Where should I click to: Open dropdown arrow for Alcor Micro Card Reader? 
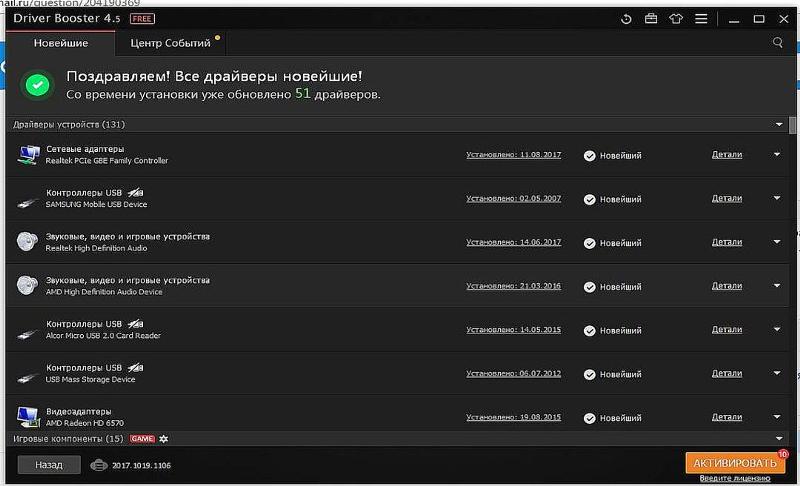(x=777, y=329)
